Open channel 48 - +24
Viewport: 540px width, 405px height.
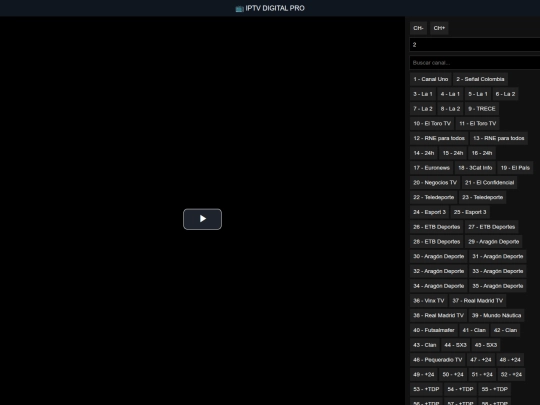click(510, 361)
